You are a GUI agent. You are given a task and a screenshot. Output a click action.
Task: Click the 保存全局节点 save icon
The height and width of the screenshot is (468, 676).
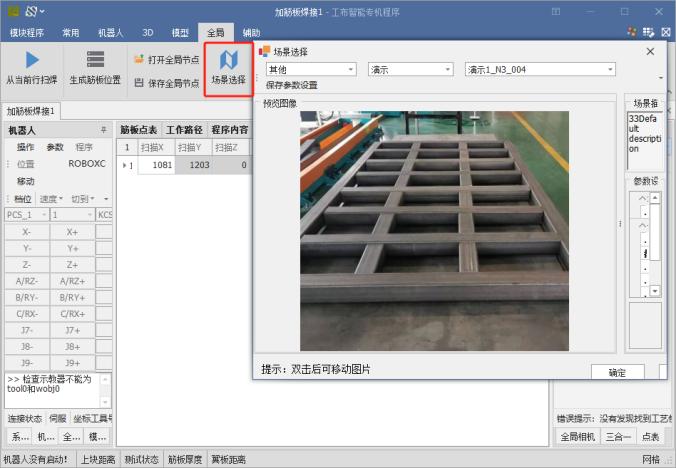coord(139,83)
